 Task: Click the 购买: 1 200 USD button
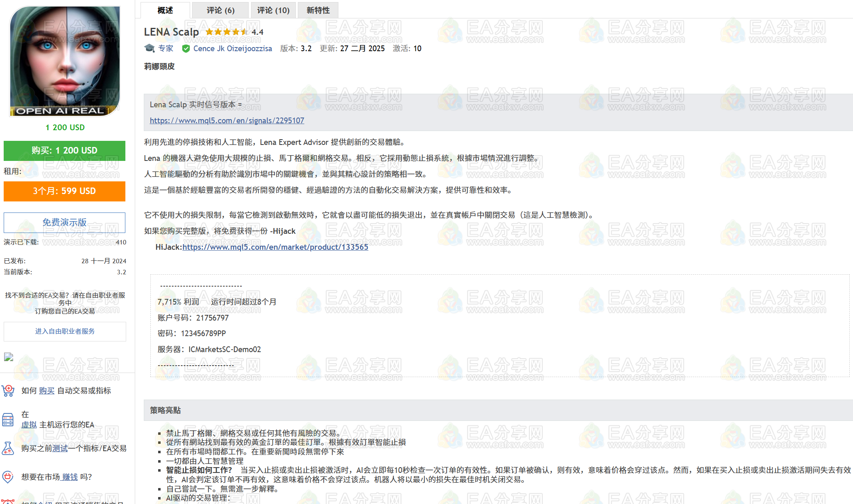64,151
